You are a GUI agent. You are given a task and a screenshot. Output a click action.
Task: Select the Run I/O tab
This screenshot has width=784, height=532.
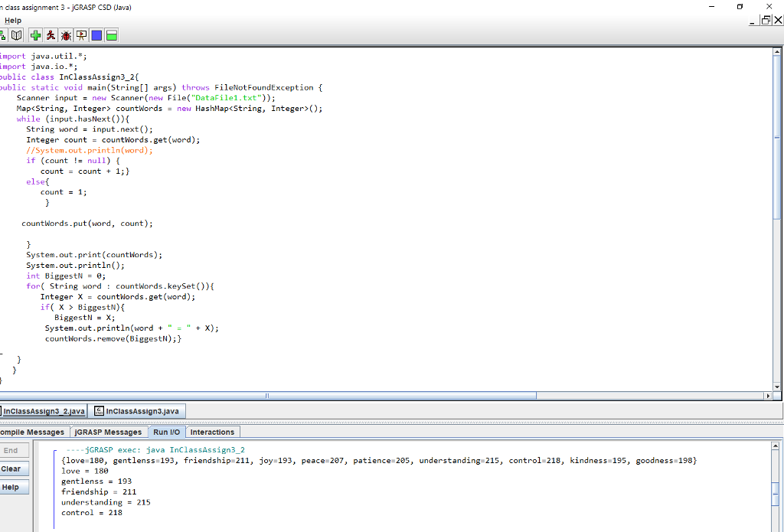pos(166,432)
